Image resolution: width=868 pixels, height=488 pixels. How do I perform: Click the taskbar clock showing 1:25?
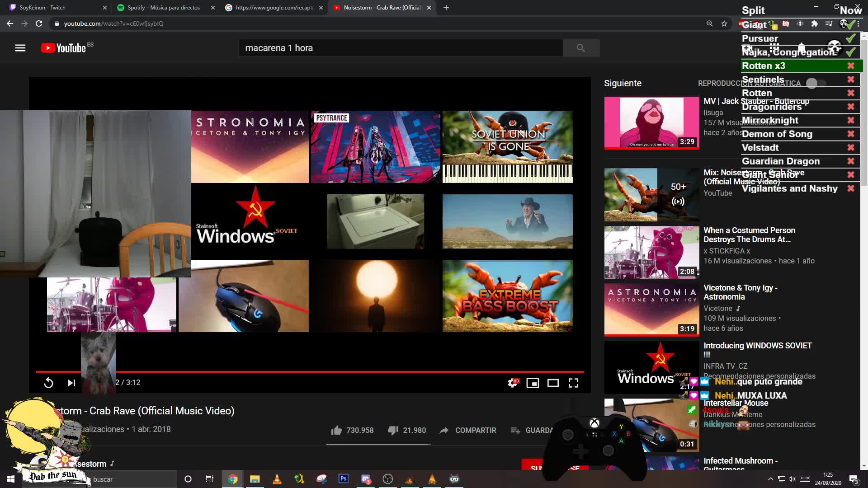click(828, 479)
